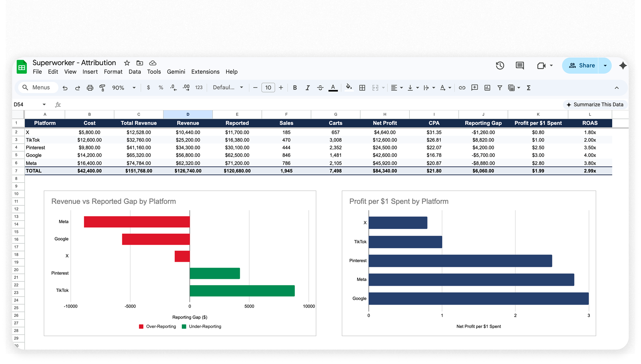Open the Gemini sparkle icon
Image resolution: width=641 pixels, height=364 pixels.
point(623,66)
